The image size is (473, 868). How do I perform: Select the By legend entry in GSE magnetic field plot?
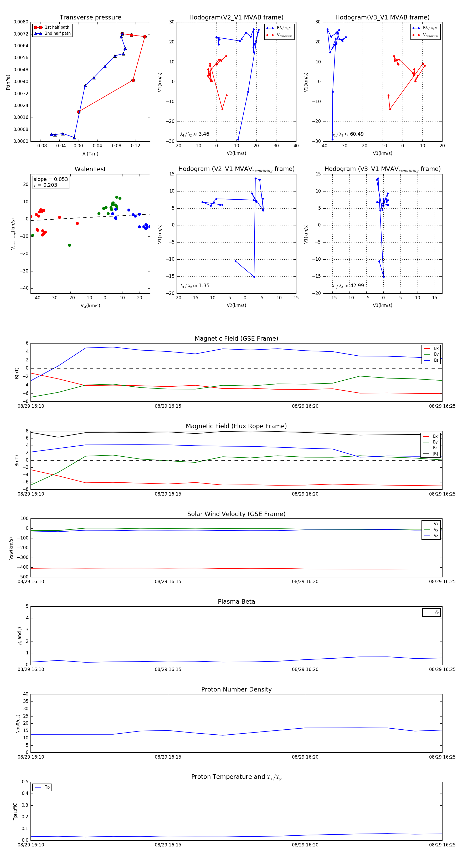tap(431, 355)
